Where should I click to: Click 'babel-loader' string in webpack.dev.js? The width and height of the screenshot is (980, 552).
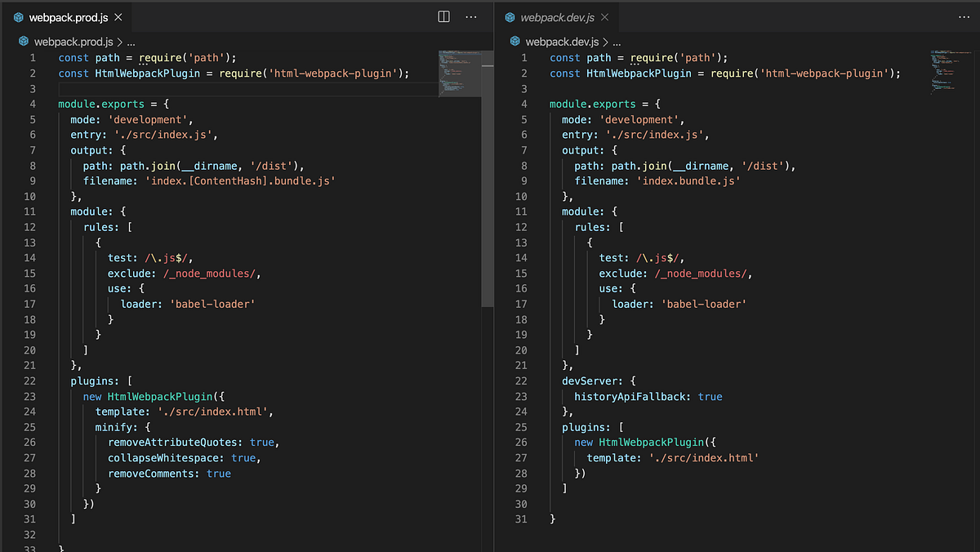pyautogui.click(x=704, y=304)
